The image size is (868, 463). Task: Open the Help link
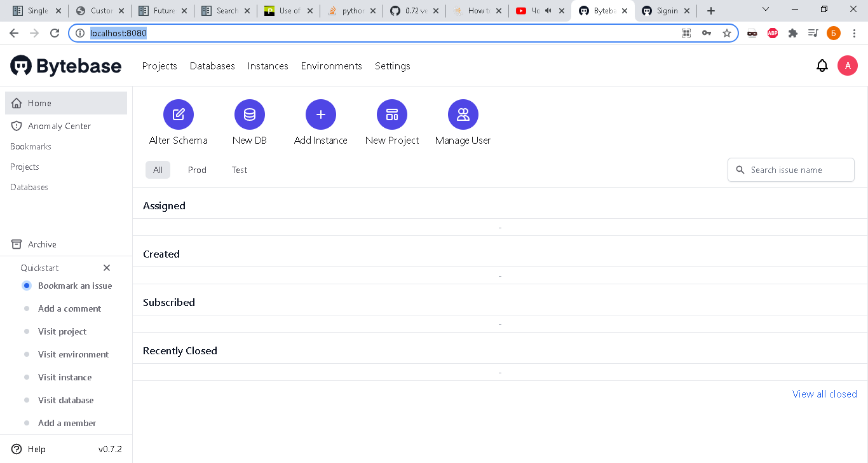click(30, 449)
